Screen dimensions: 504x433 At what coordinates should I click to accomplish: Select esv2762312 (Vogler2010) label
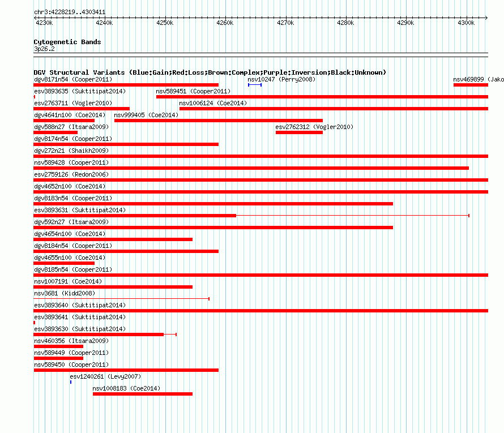tap(314, 127)
